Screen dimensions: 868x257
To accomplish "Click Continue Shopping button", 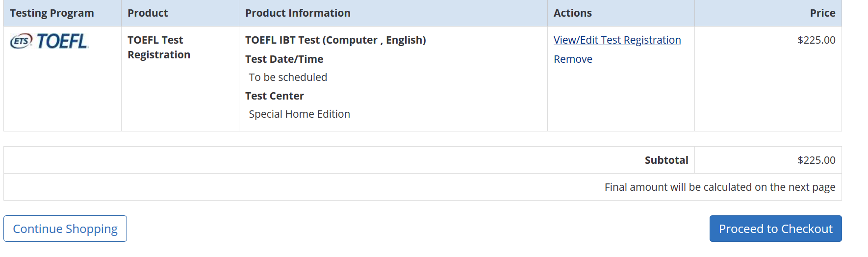I will 65,229.
